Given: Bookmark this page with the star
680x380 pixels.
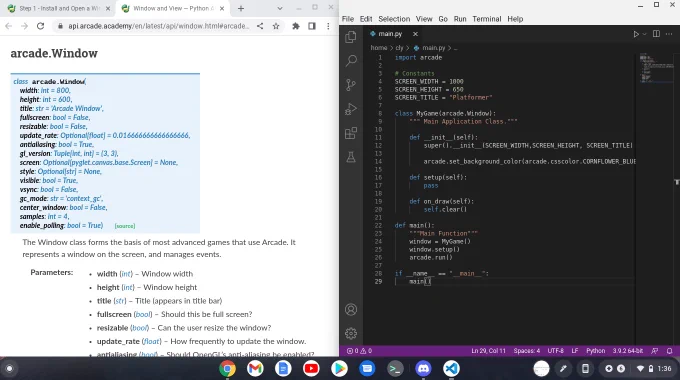Looking at the screenshot, I should coord(276,26).
